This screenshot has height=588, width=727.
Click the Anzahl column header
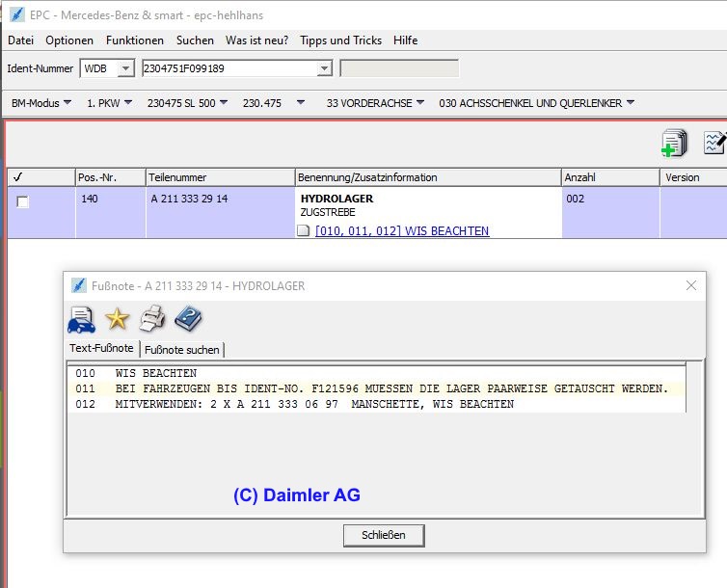pos(610,177)
